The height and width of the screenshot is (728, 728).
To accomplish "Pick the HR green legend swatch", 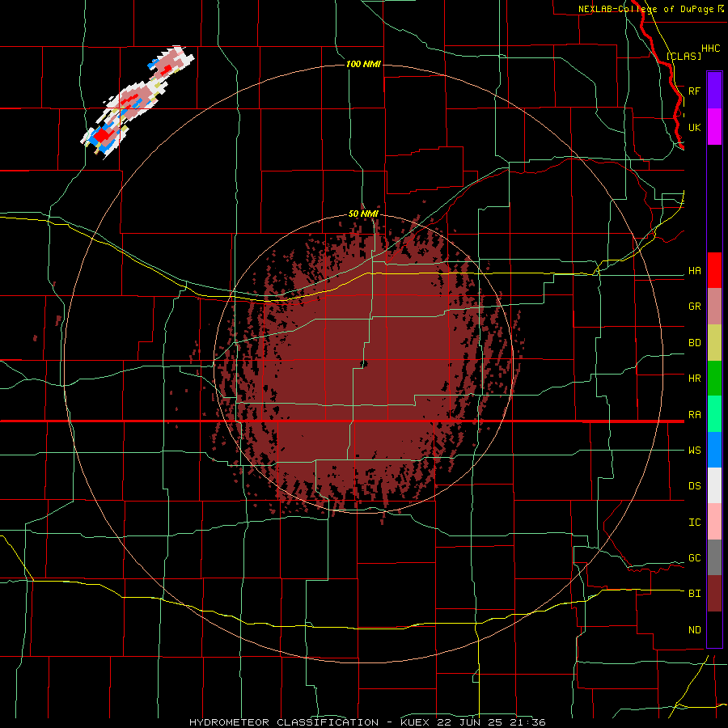I will (714, 379).
